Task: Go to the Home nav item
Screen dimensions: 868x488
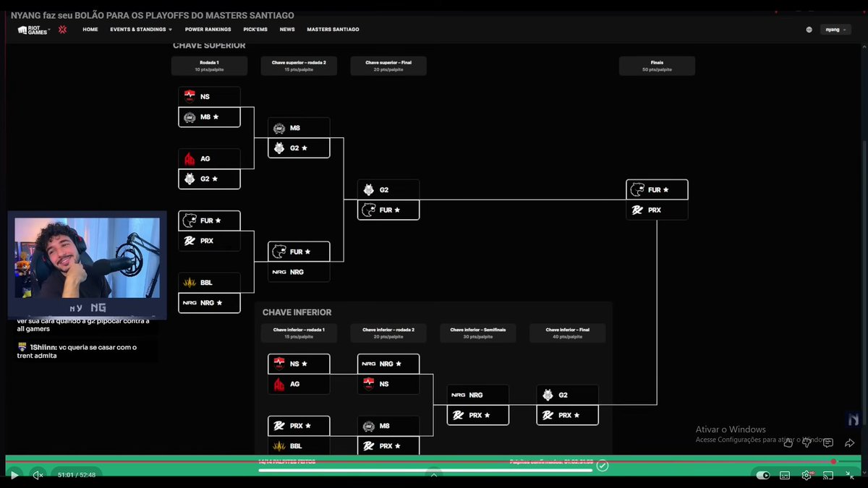Action: click(x=90, y=30)
